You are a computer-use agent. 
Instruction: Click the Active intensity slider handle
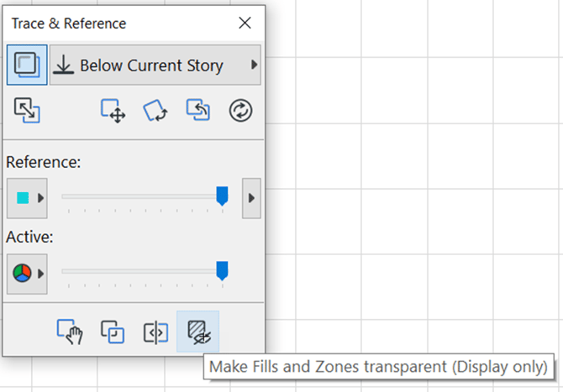pyautogui.click(x=222, y=270)
